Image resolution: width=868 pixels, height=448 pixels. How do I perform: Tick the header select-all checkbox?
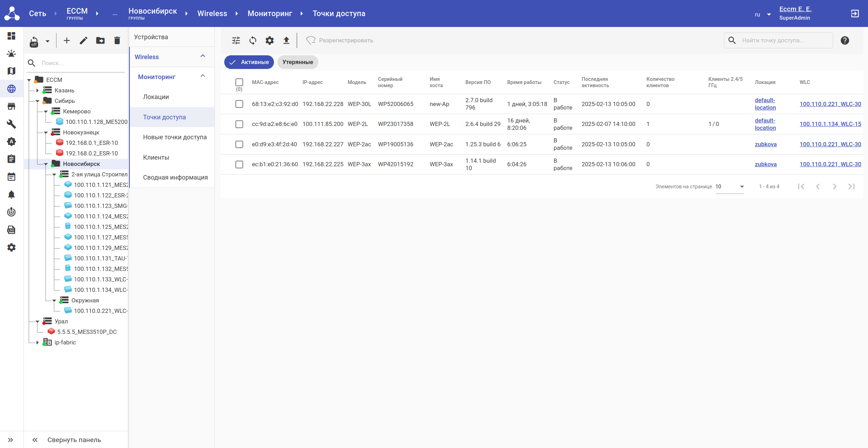tap(239, 82)
